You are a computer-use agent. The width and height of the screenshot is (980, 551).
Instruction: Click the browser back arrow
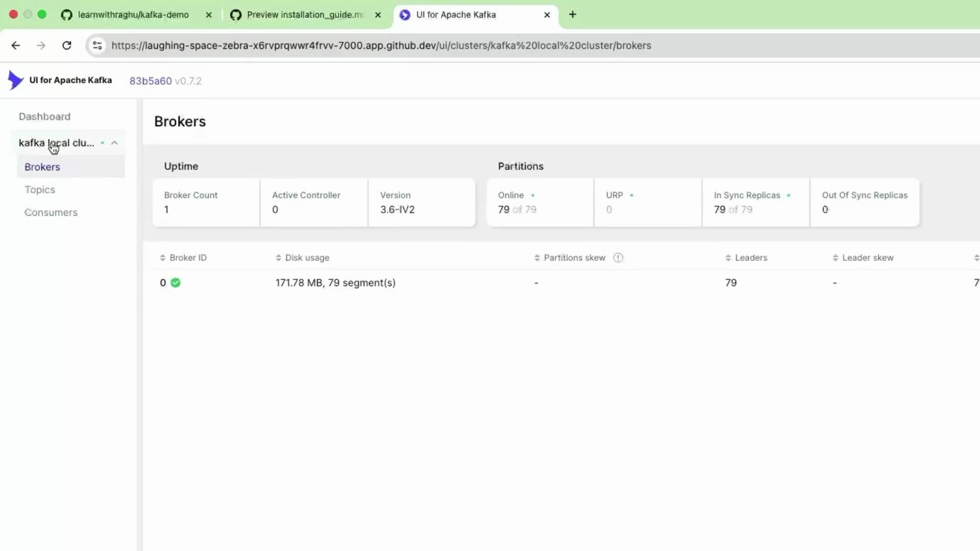(16, 45)
